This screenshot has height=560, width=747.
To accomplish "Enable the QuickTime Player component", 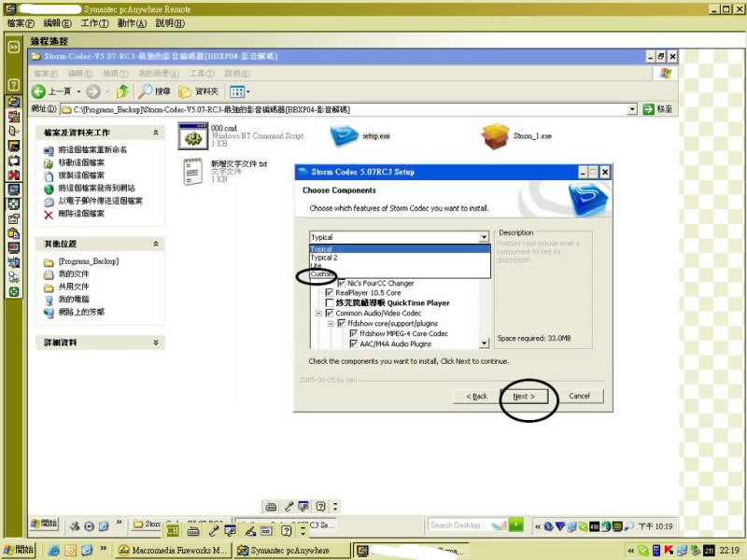I will click(x=330, y=302).
